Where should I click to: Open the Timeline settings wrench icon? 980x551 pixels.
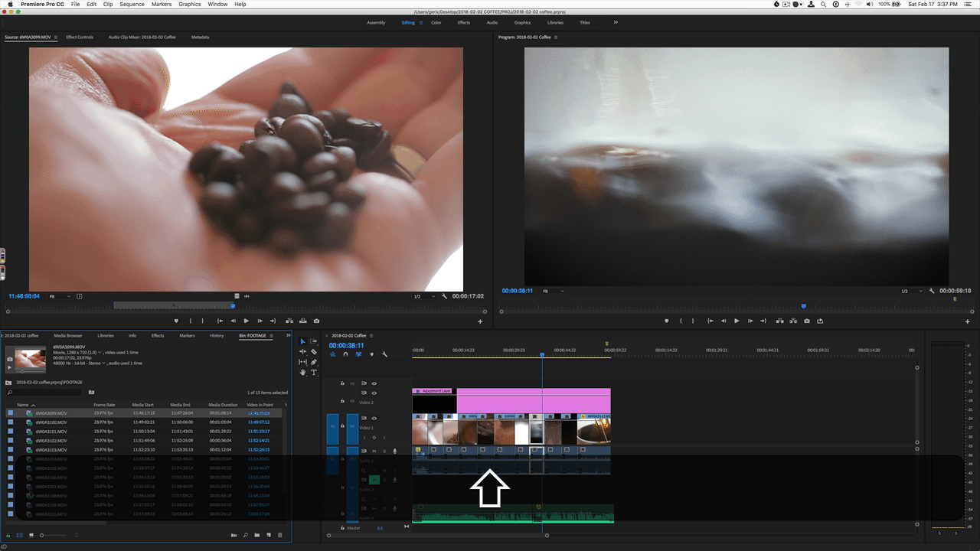tap(385, 354)
